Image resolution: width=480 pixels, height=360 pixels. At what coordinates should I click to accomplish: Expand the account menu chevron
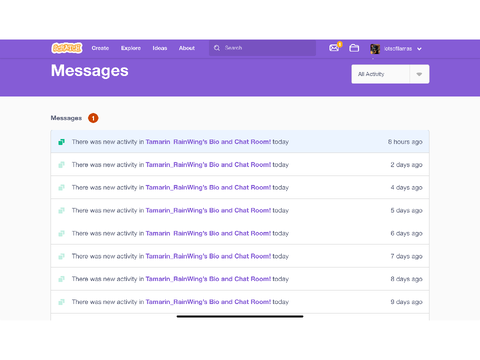[419, 49]
